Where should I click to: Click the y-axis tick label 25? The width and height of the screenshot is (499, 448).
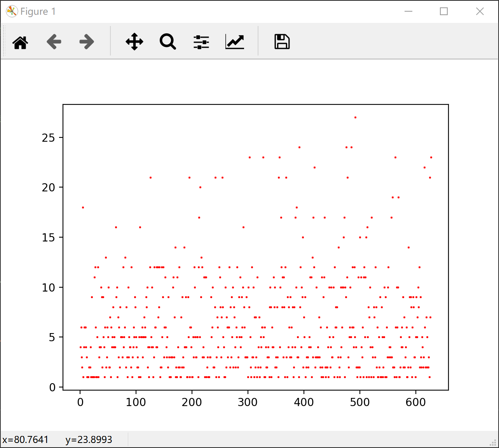coord(48,137)
